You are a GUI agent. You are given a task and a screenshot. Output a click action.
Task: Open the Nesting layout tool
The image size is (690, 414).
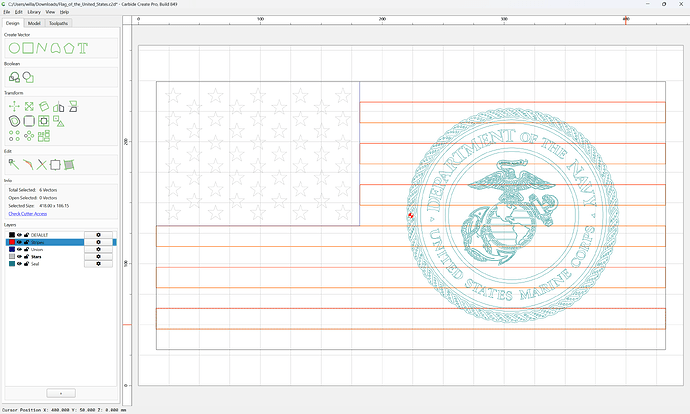(44, 136)
